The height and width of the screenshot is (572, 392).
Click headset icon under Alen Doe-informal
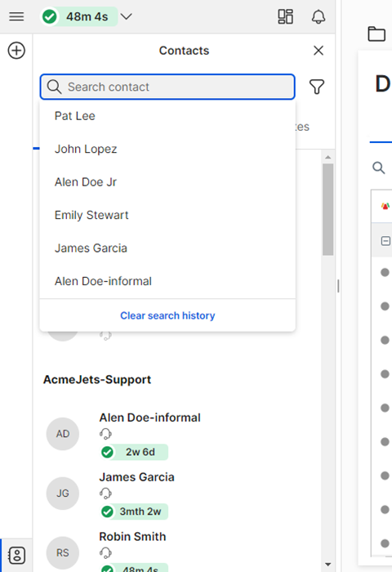tap(105, 434)
